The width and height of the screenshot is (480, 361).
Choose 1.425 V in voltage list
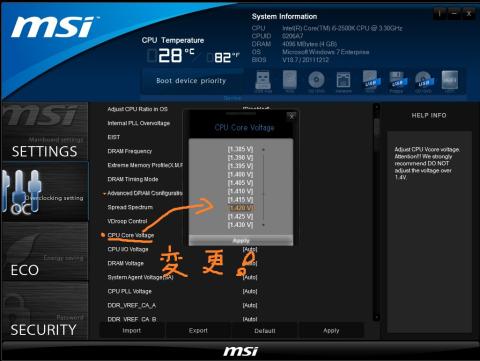[240, 216]
